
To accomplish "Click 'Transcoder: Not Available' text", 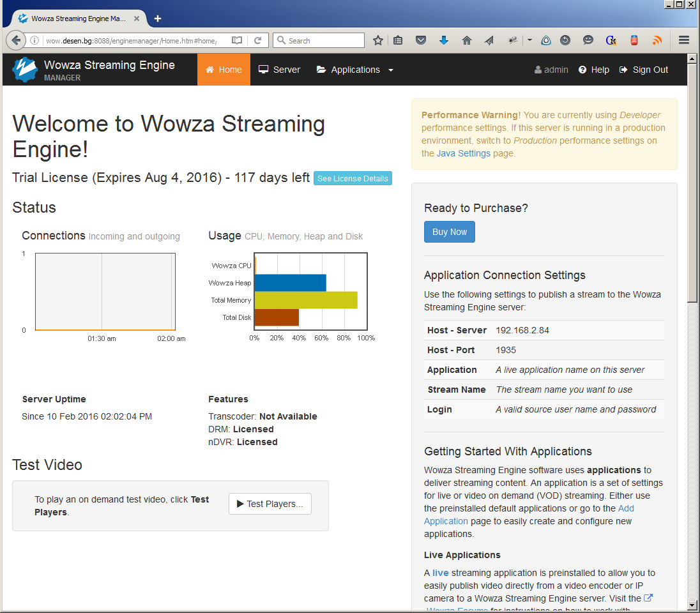I will [x=262, y=416].
